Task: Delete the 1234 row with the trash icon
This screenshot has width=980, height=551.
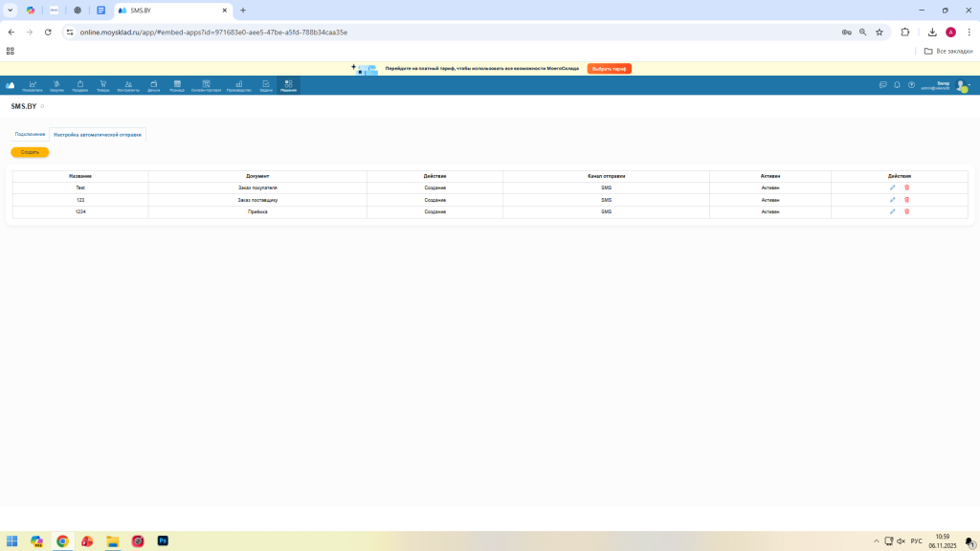Action: point(907,211)
